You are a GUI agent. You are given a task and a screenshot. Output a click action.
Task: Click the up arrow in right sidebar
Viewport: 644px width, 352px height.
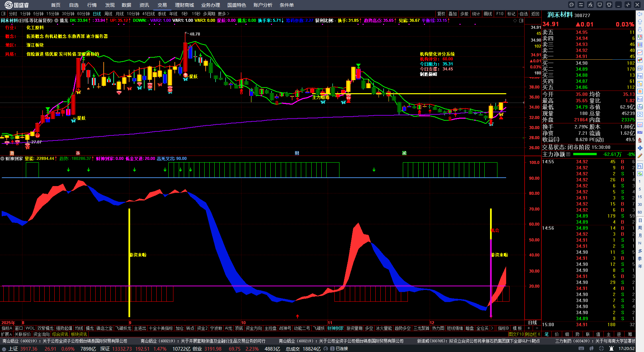coord(640,22)
